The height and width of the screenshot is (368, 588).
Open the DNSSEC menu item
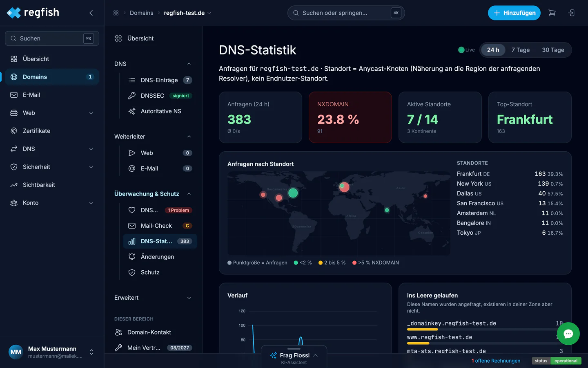(160, 96)
